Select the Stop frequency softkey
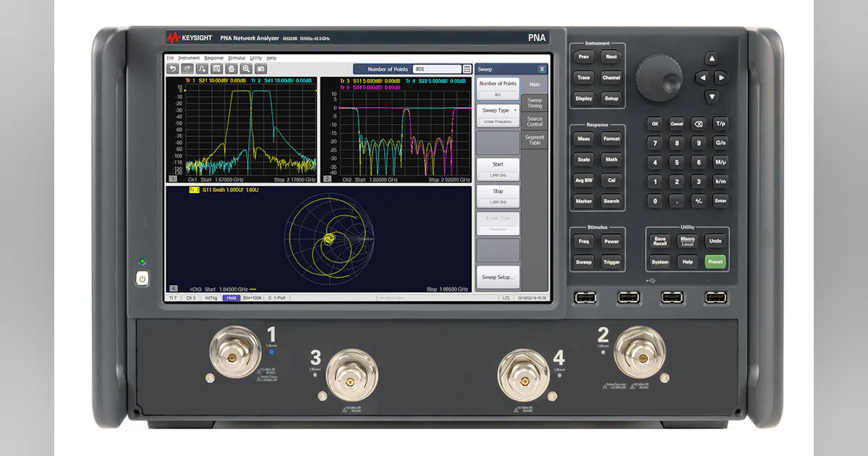This screenshot has height=456, width=868. click(498, 195)
